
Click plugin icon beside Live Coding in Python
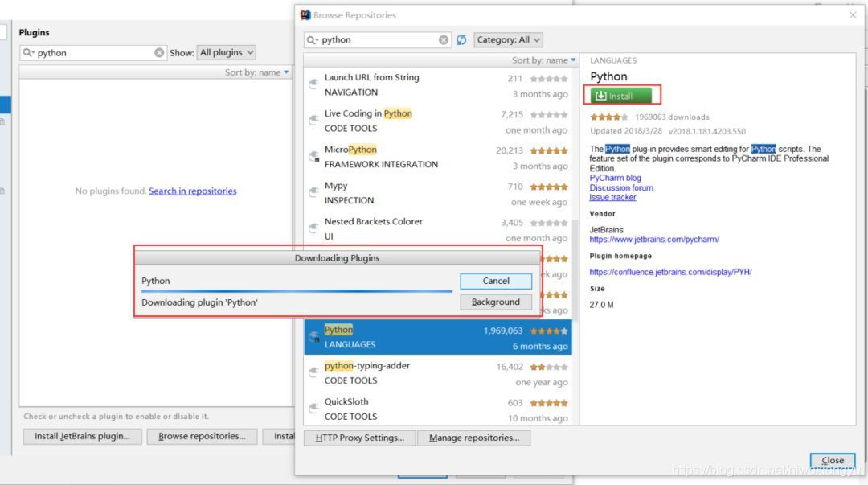314,121
